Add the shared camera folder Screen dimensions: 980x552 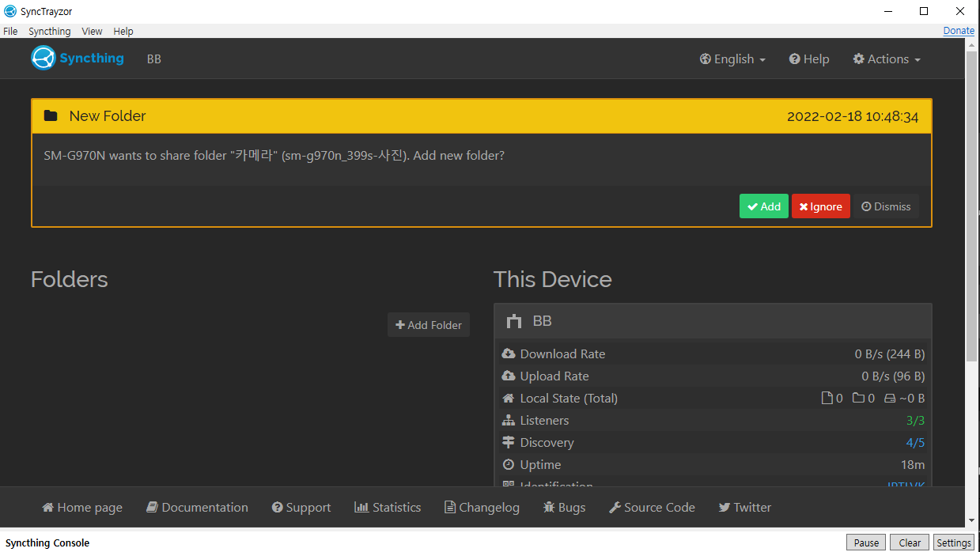coord(764,206)
